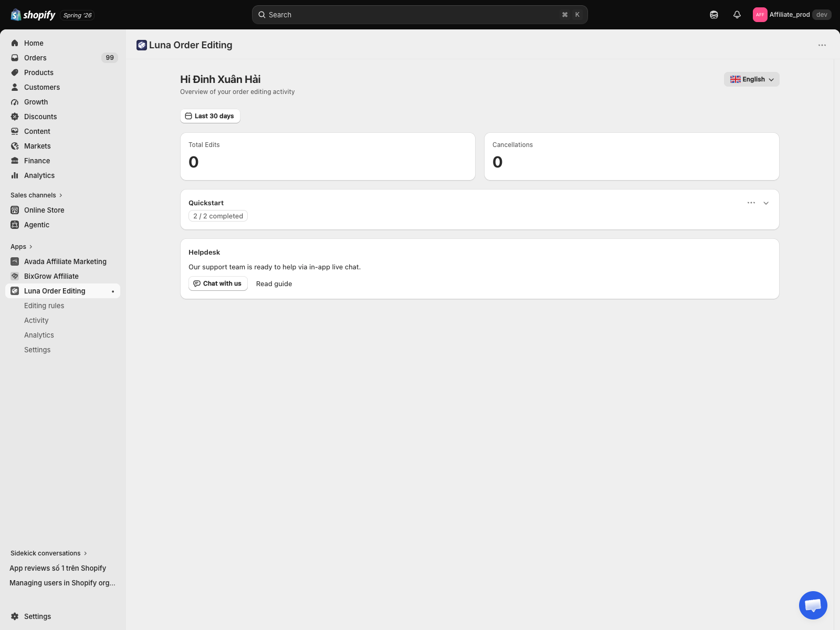
Task: Click the Shopify logo
Action: tap(33, 15)
